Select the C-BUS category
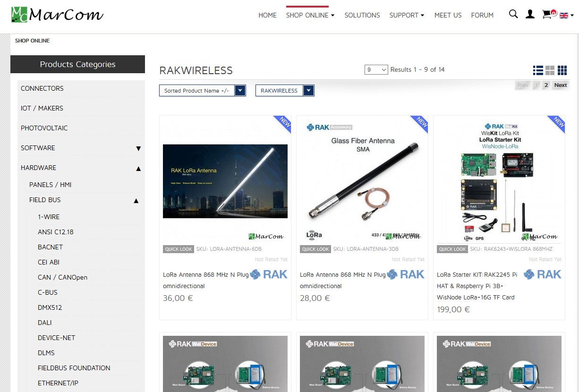579x392 pixels. click(47, 292)
